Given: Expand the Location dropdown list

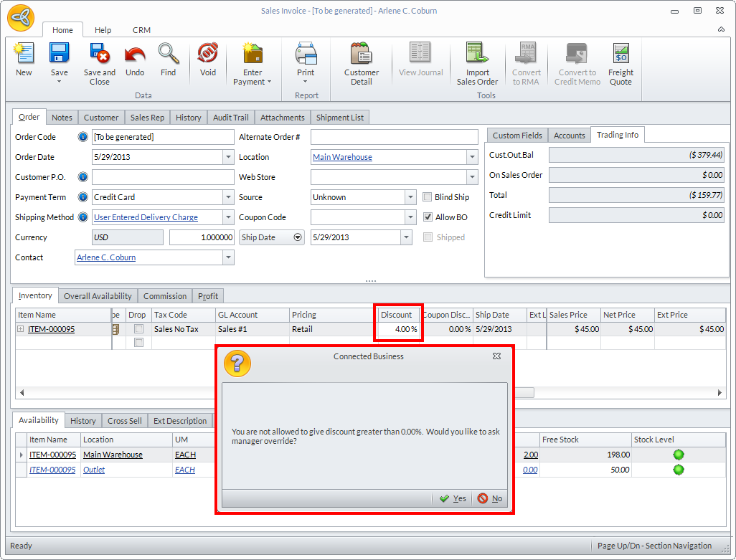Looking at the screenshot, I should 471,157.
